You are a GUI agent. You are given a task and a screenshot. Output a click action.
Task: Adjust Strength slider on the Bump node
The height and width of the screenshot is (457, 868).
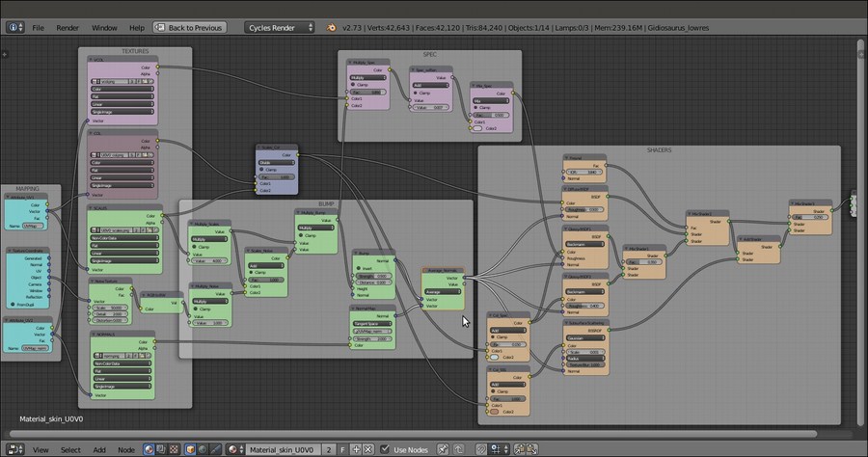tap(373, 276)
